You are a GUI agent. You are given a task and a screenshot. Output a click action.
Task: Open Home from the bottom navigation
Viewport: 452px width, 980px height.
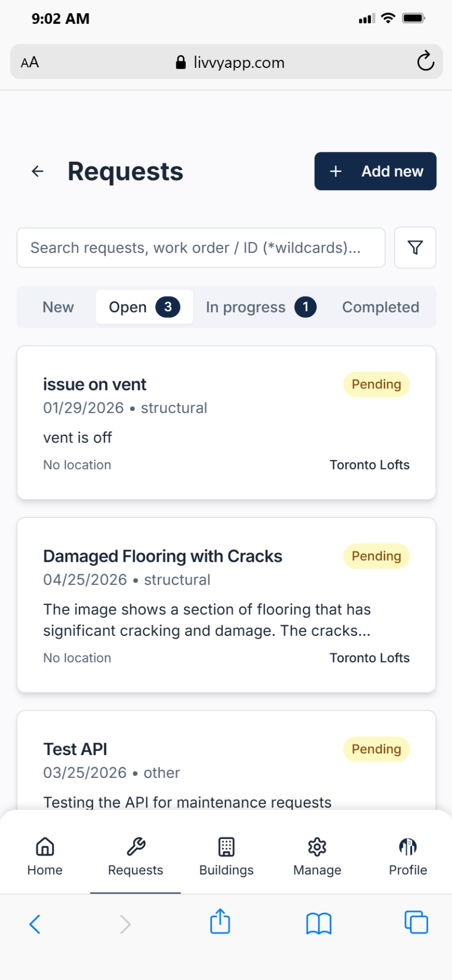45,856
